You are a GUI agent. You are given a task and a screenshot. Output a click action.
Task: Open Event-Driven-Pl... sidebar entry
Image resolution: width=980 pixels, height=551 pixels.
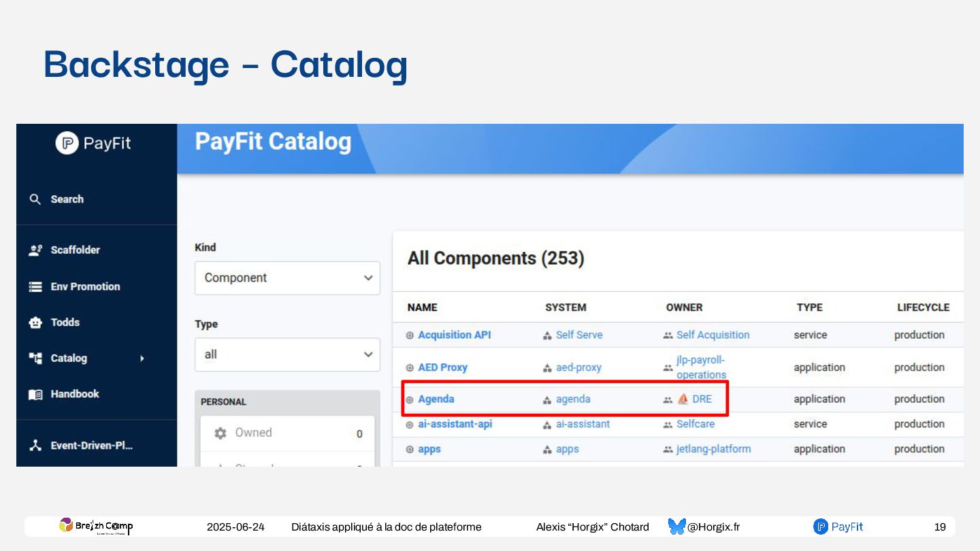tap(92, 446)
